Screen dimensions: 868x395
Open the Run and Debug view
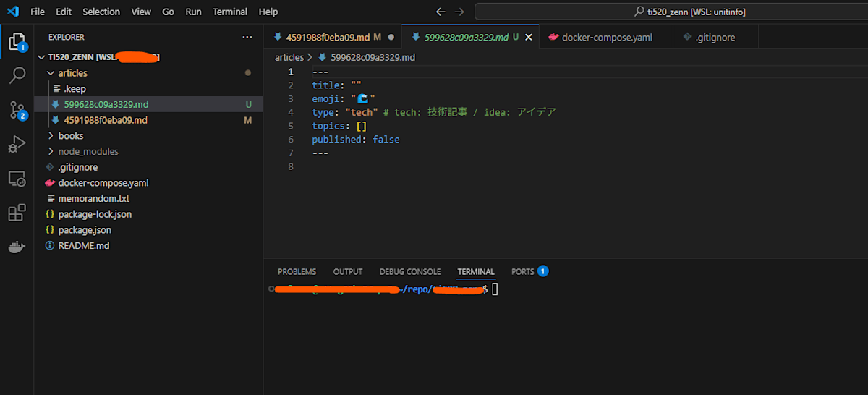(17, 144)
